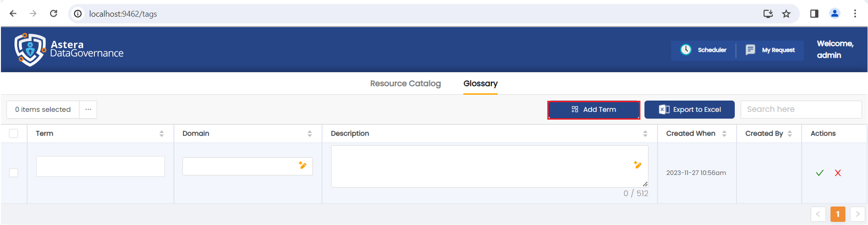Sort by Created When column arrows
The image size is (868, 225).
click(x=724, y=133)
